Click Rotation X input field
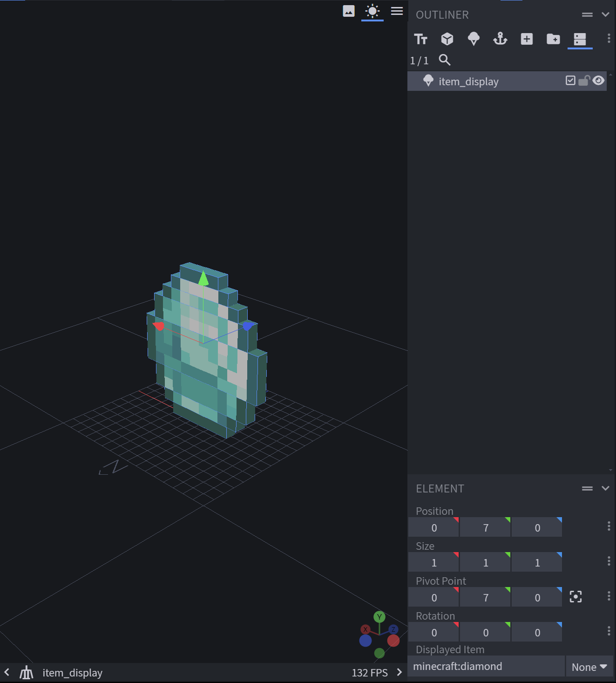 pos(434,632)
